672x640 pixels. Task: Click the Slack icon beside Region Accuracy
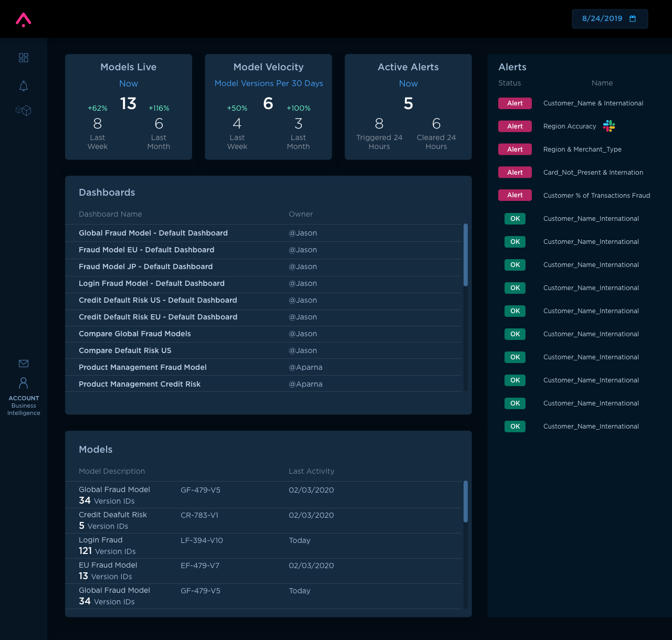[609, 126]
